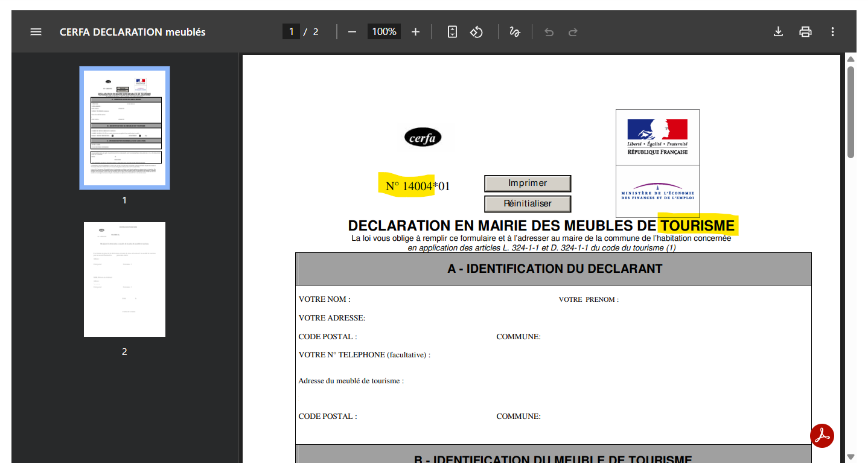Click the 100% zoom level field
Image resolution: width=868 pixels, height=469 pixels.
pyautogui.click(x=384, y=32)
